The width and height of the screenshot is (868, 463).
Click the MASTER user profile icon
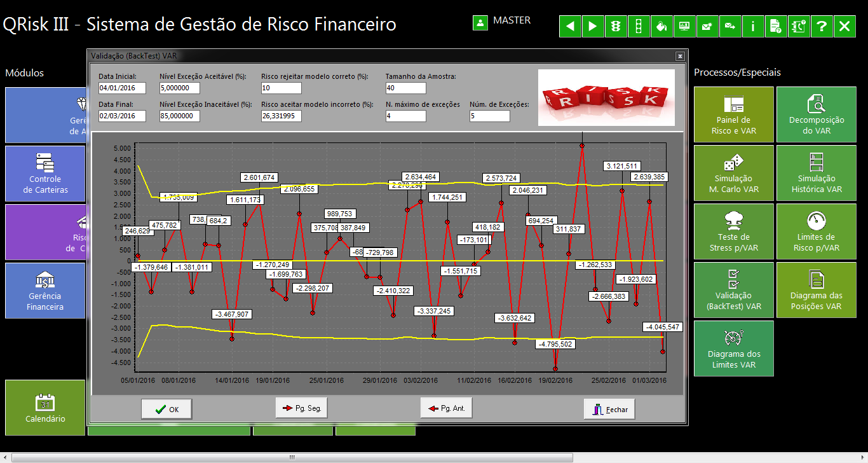[480, 22]
